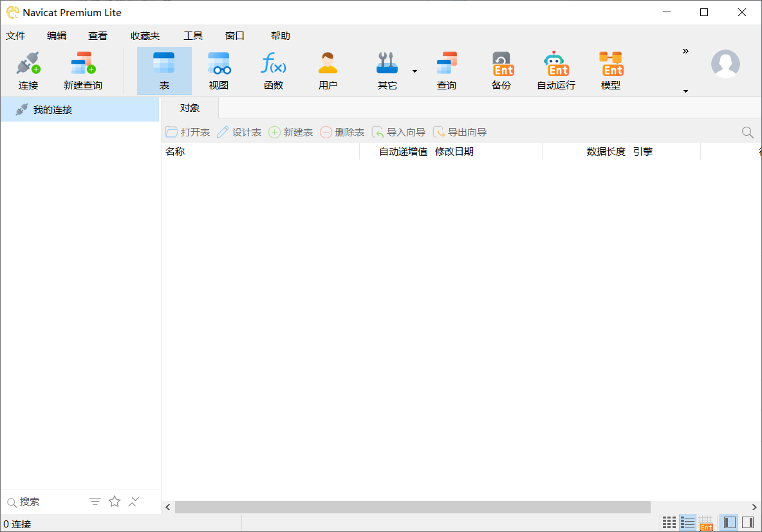Expand the 其它 (Others) dropdown arrow

click(414, 71)
